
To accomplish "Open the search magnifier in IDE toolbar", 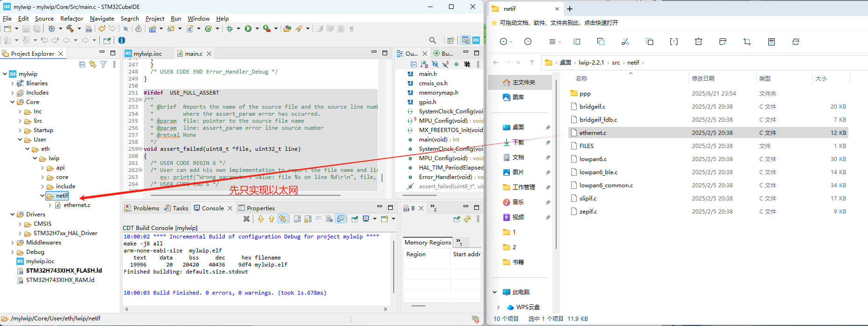I will point(433,41).
